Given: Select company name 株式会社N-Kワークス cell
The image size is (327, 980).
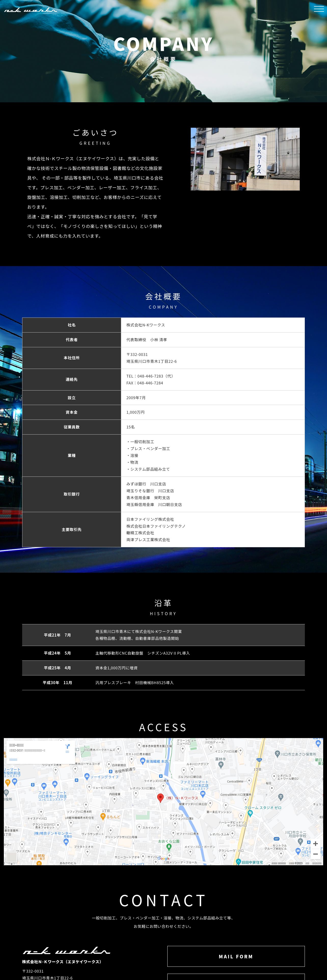Looking at the screenshot, I should click(213, 325).
